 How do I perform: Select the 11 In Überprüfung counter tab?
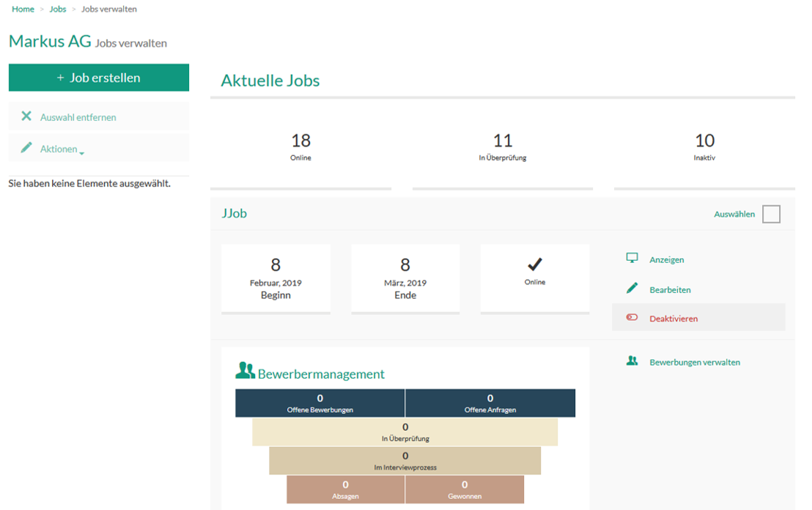[x=502, y=147]
